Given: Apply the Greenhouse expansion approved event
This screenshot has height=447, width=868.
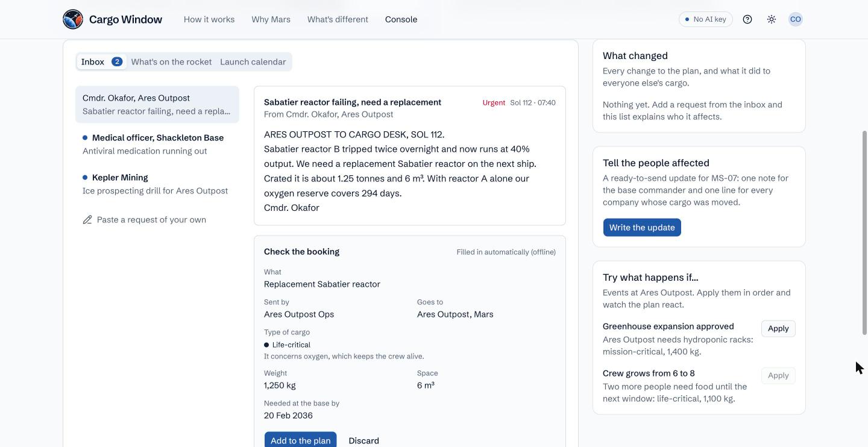Looking at the screenshot, I should [x=778, y=328].
